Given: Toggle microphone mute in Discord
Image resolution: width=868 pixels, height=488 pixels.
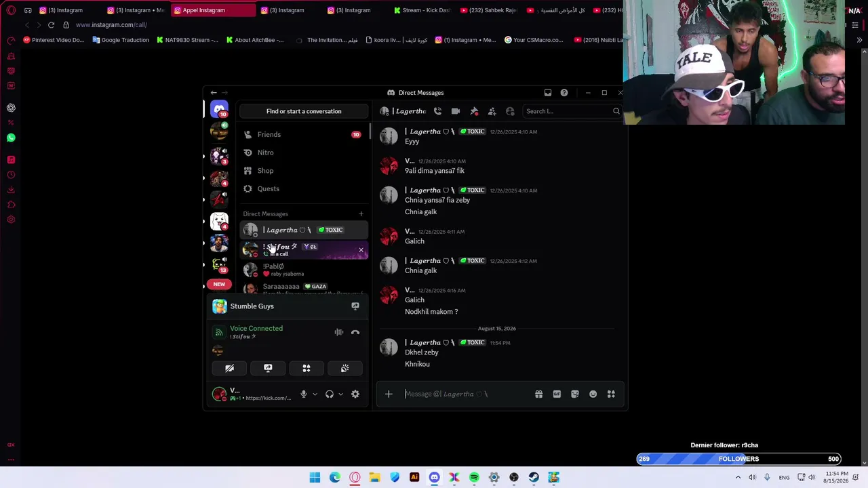Looking at the screenshot, I should [x=304, y=394].
